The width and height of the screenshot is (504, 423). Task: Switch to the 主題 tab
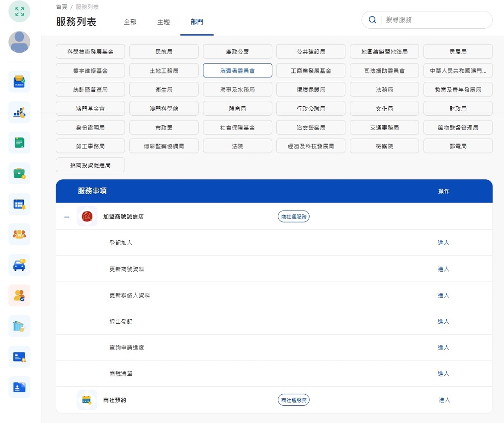pos(163,22)
